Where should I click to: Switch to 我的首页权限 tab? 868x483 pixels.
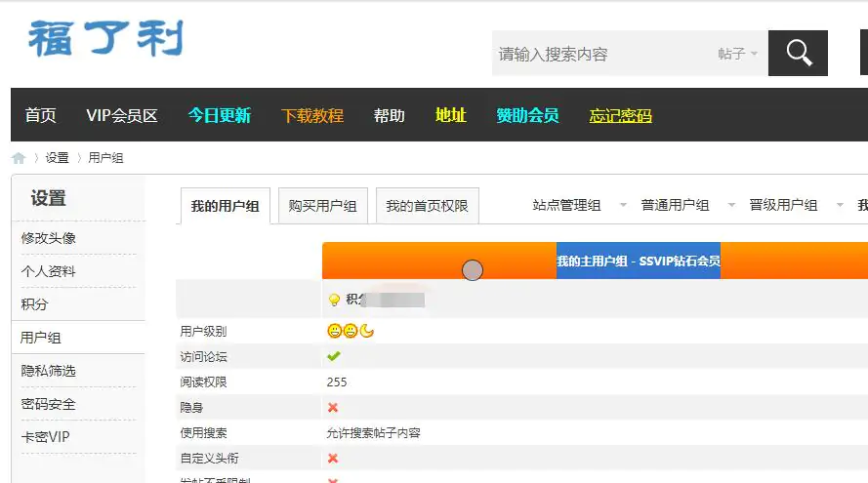[x=428, y=206]
